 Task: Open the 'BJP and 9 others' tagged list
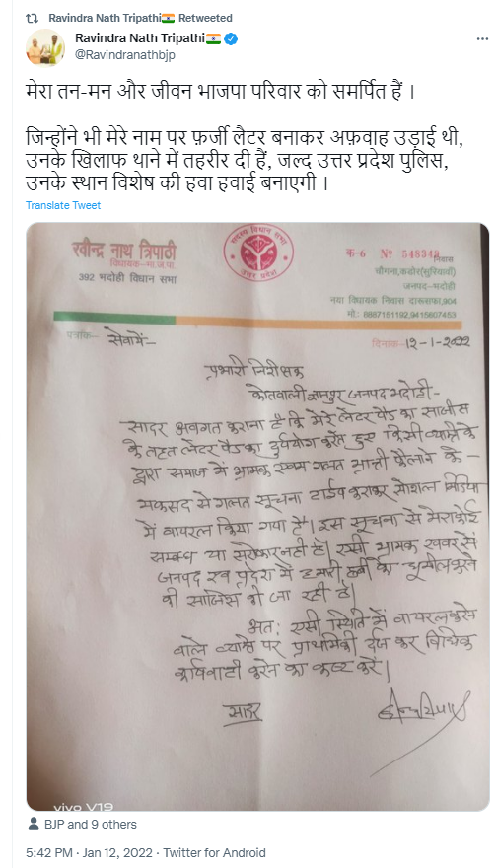click(90, 824)
